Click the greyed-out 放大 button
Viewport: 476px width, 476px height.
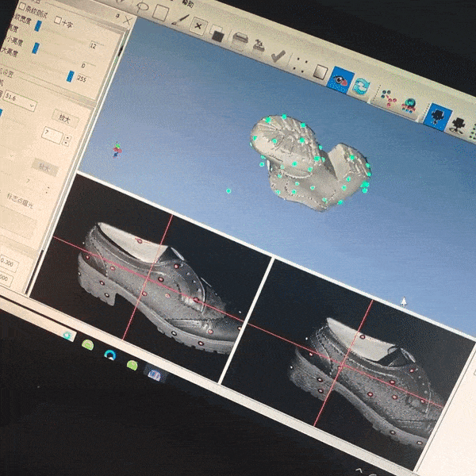(44, 167)
